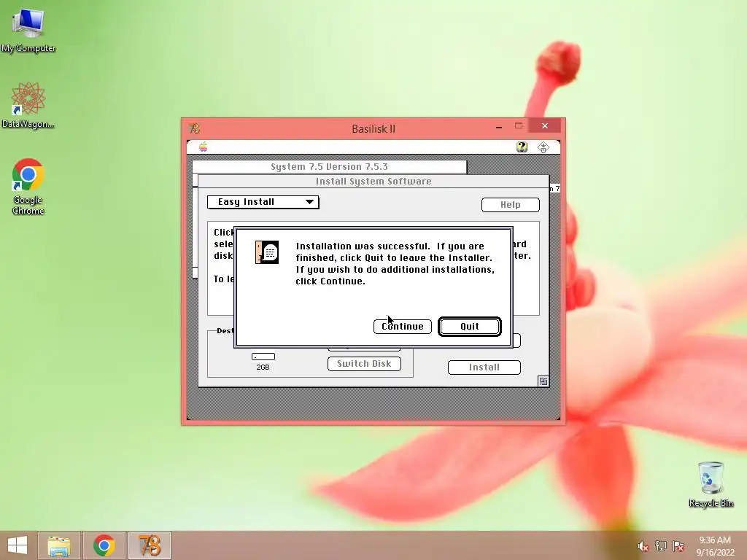This screenshot has width=747, height=560.
Task: Click the System 7.5 Version 7.5.3 title bar
Action: pos(329,167)
